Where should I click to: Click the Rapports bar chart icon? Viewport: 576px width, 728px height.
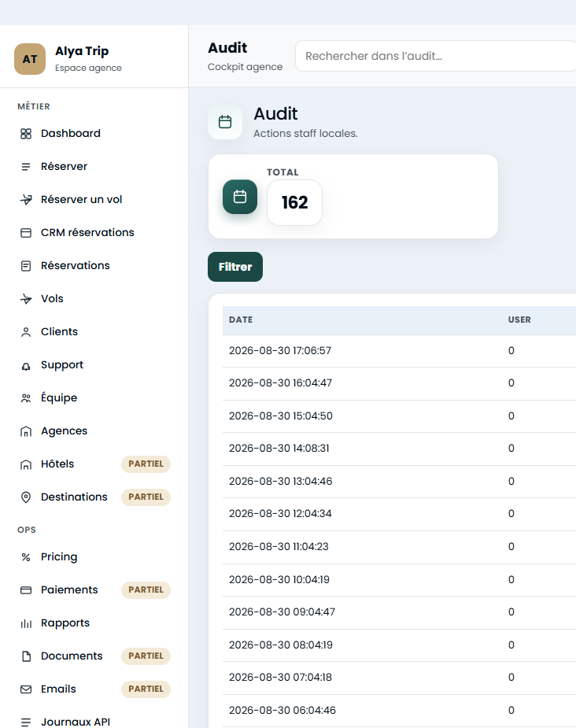[x=26, y=623]
